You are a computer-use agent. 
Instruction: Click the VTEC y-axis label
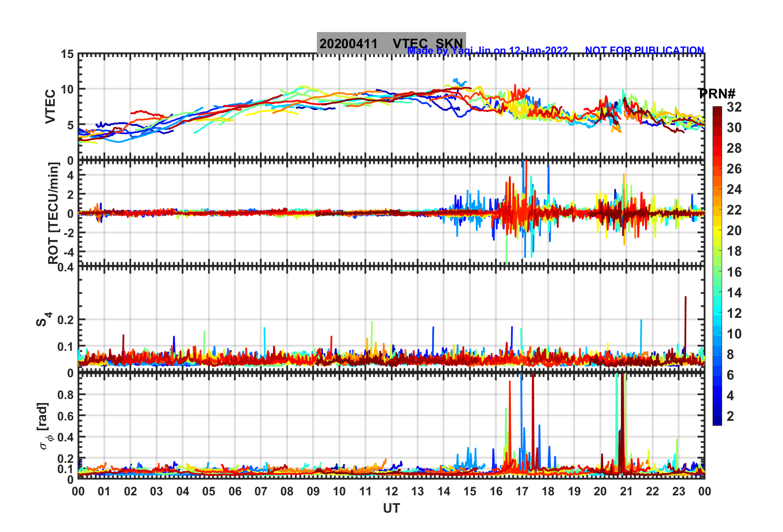(x=50, y=106)
